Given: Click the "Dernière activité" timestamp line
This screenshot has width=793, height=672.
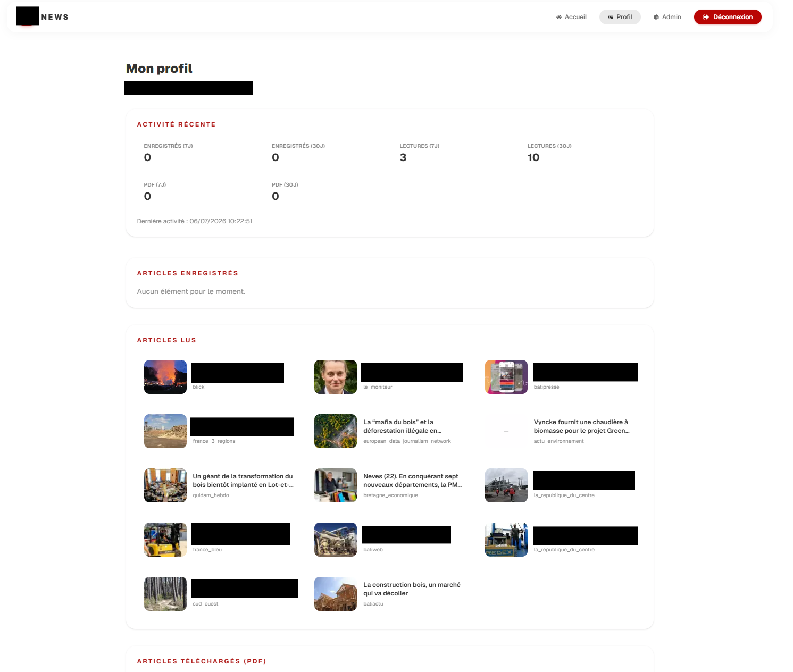Looking at the screenshot, I should [x=195, y=221].
